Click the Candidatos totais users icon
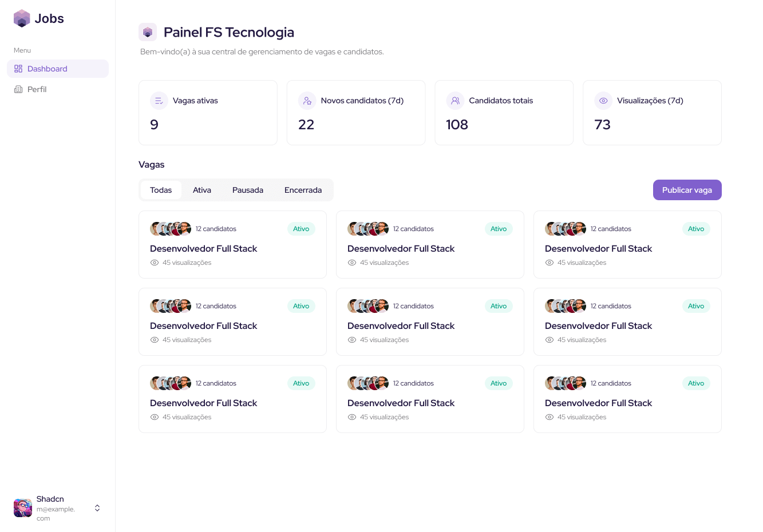 point(455,101)
